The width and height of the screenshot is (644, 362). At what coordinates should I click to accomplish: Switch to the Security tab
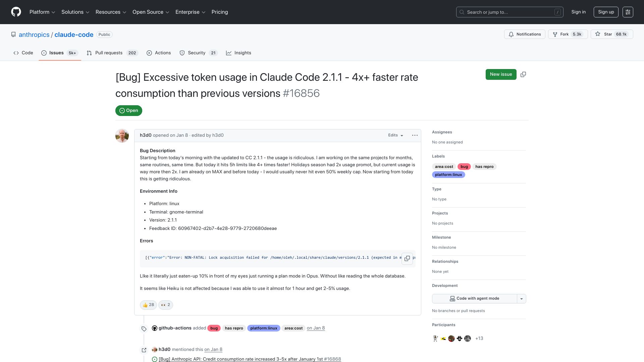coord(199,53)
